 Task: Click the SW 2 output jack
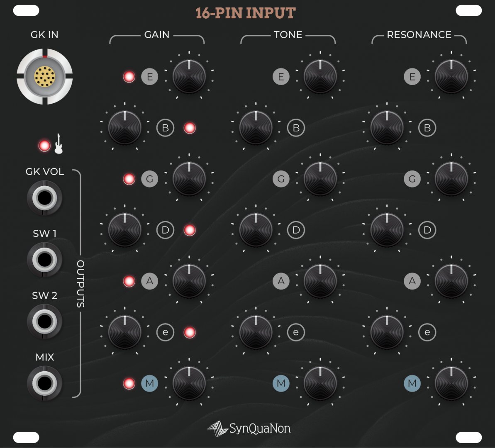[x=44, y=321]
